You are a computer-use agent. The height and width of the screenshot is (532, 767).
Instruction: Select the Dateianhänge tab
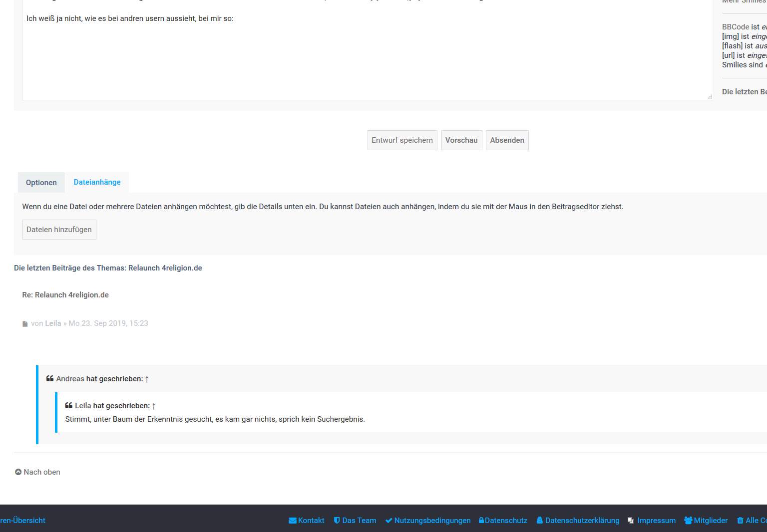[97, 182]
